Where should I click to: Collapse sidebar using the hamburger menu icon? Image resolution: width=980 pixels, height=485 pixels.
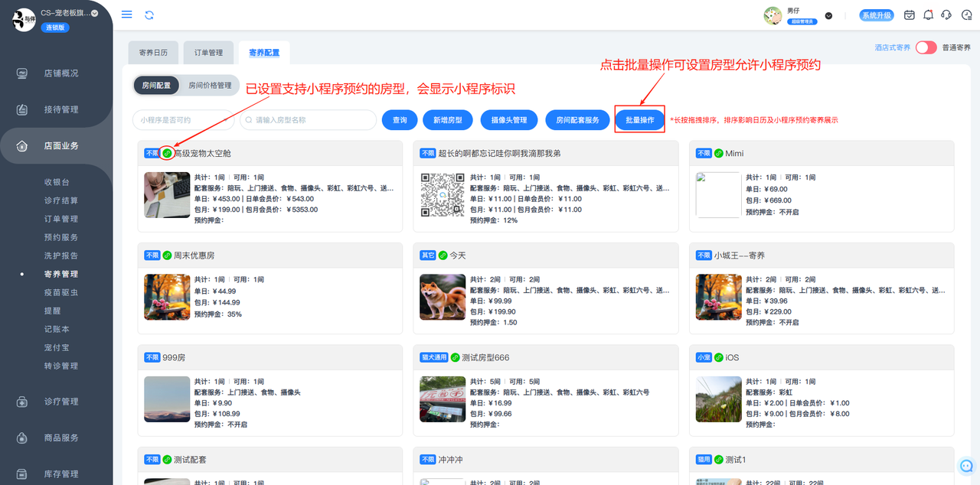tap(127, 15)
